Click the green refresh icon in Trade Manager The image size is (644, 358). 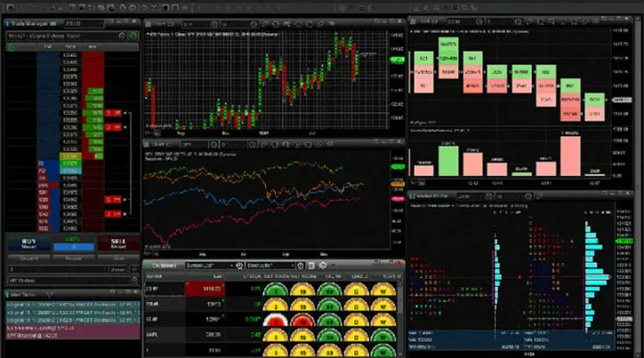[x=133, y=36]
